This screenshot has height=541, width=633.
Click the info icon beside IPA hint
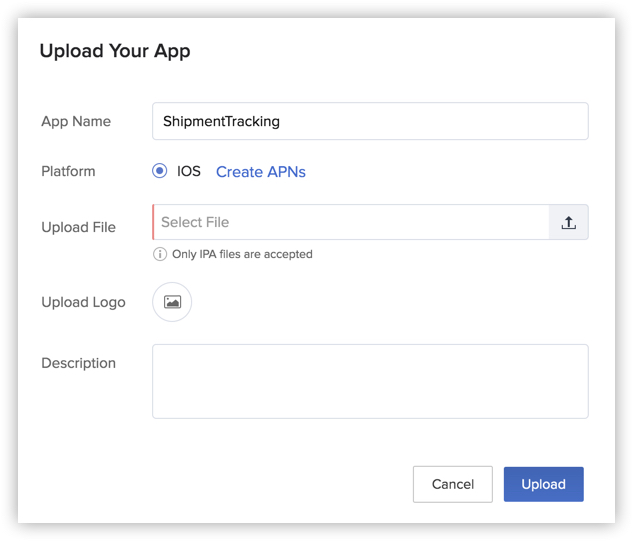(x=160, y=254)
